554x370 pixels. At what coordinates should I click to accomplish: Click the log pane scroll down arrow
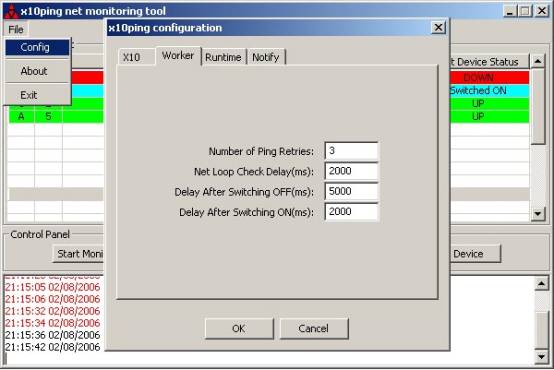[x=542, y=357]
